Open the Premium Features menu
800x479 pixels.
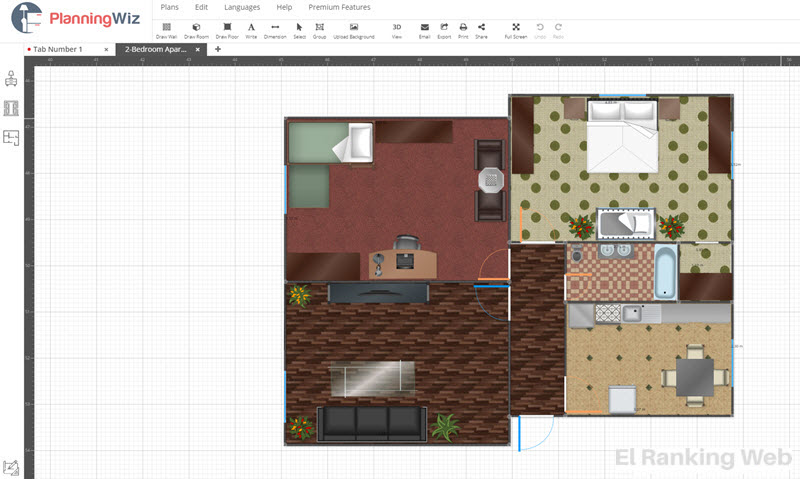click(x=339, y=7)
